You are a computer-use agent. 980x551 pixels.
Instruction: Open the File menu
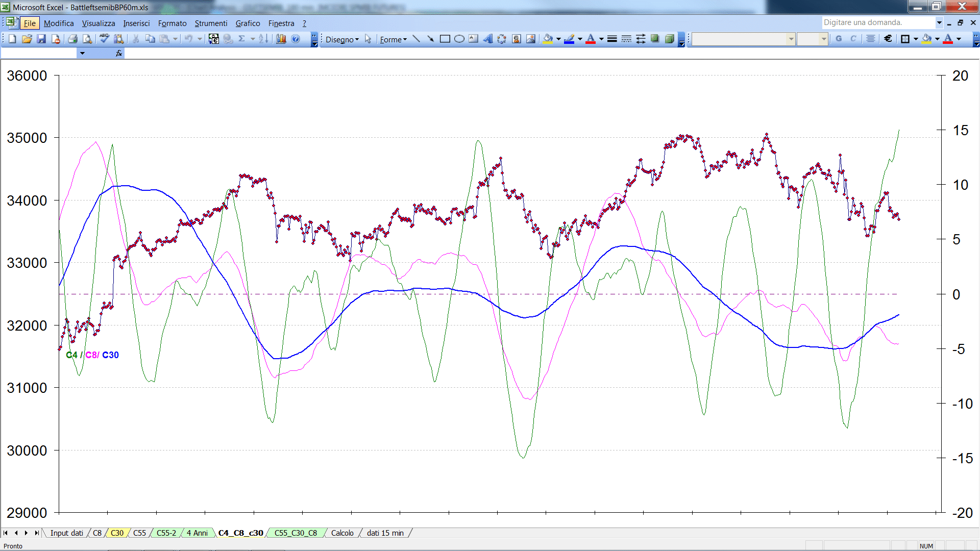(30, 23)
